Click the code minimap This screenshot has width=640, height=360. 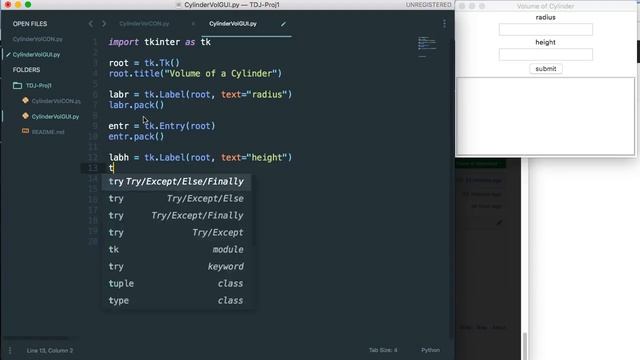[x=427, y=47]
